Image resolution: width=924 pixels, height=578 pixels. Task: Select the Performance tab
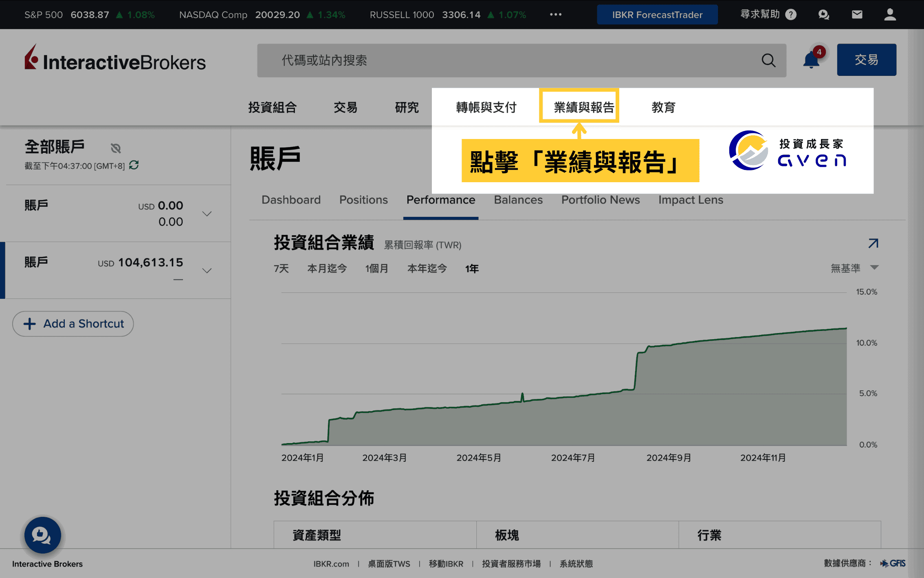[441, 200]
